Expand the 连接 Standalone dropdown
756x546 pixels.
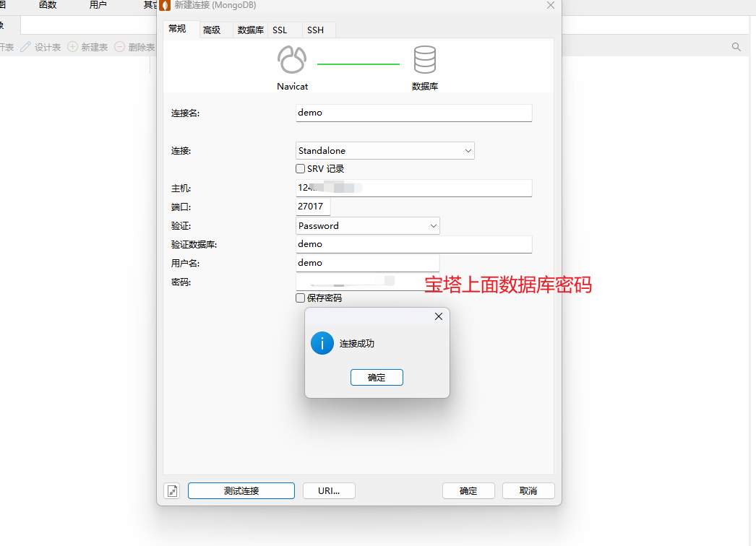[385, 150]
